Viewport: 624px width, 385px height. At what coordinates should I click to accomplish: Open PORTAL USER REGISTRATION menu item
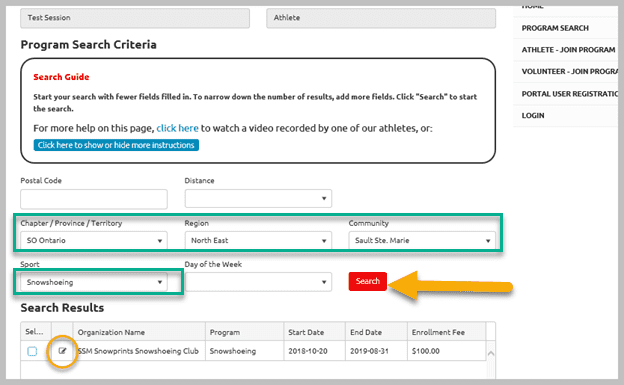569,94
